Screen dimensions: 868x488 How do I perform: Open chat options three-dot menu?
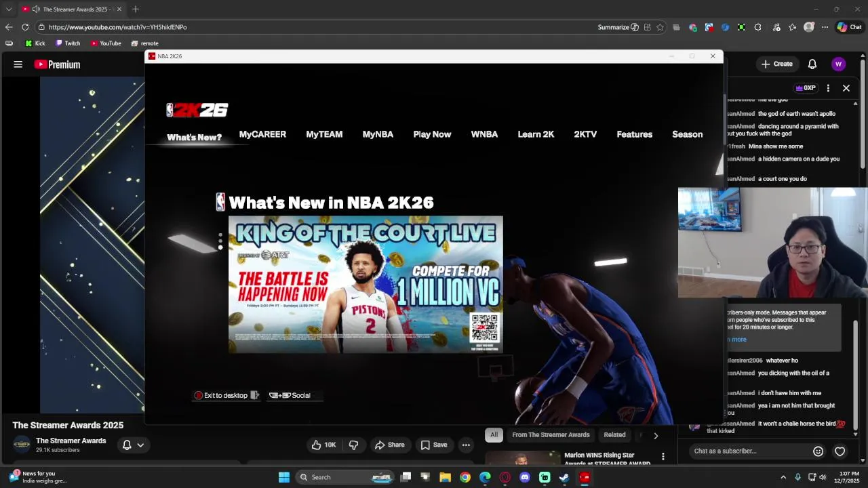[828, 88]
